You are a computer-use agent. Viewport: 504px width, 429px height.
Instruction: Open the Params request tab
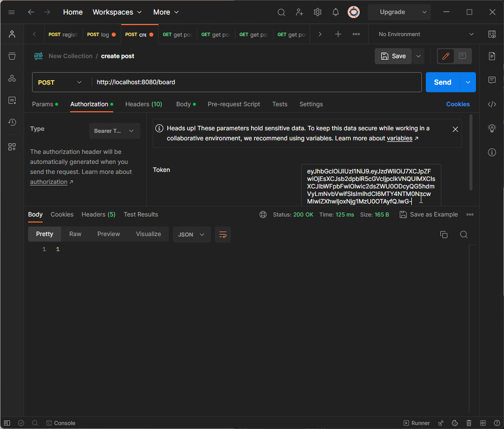point(45,104)
